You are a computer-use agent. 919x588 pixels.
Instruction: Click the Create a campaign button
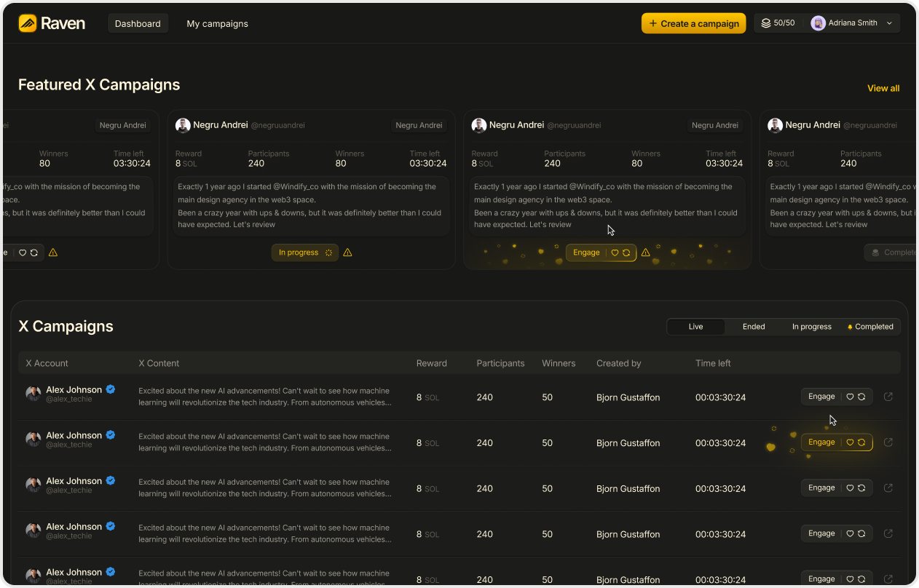point(693,23)
